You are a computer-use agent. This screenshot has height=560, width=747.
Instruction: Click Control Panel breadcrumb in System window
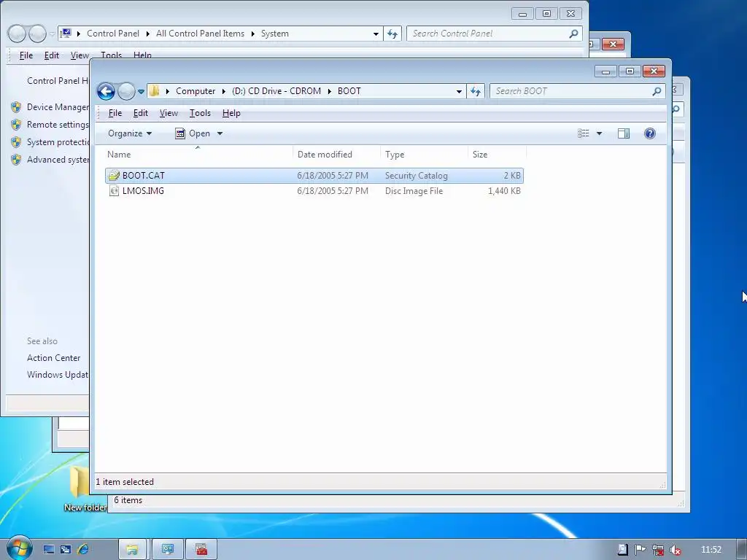pyautogui.click(x=113, y=34)
